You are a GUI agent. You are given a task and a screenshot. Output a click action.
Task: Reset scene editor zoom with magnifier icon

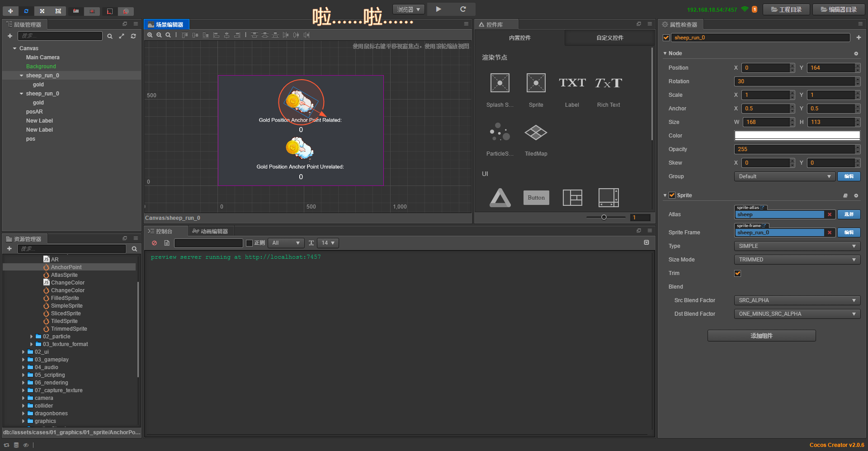tap(168, 35)
